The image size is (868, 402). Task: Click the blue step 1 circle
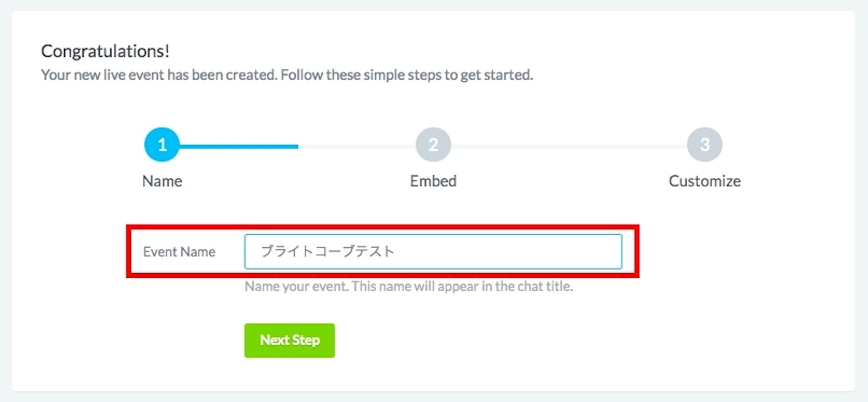[x=162, y=145]
